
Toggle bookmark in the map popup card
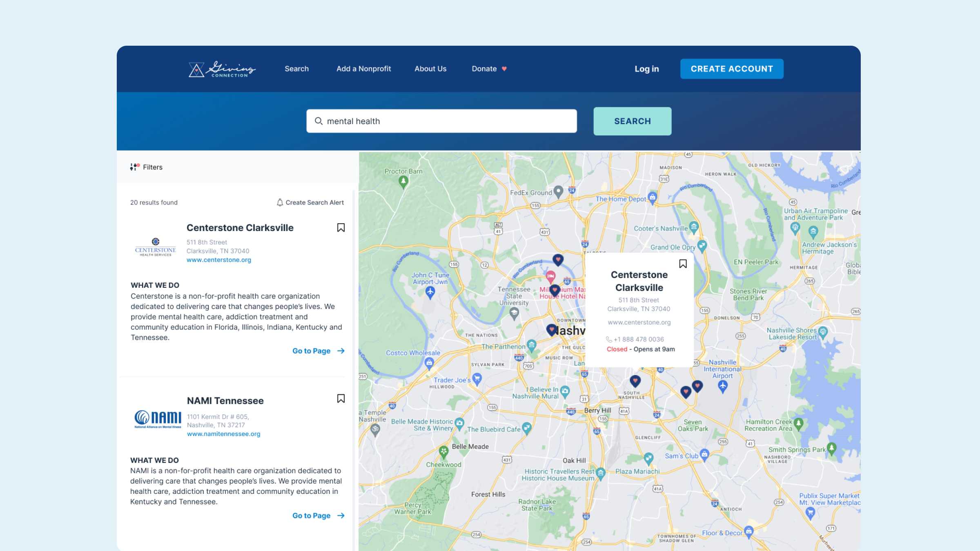tap(683, 264)
